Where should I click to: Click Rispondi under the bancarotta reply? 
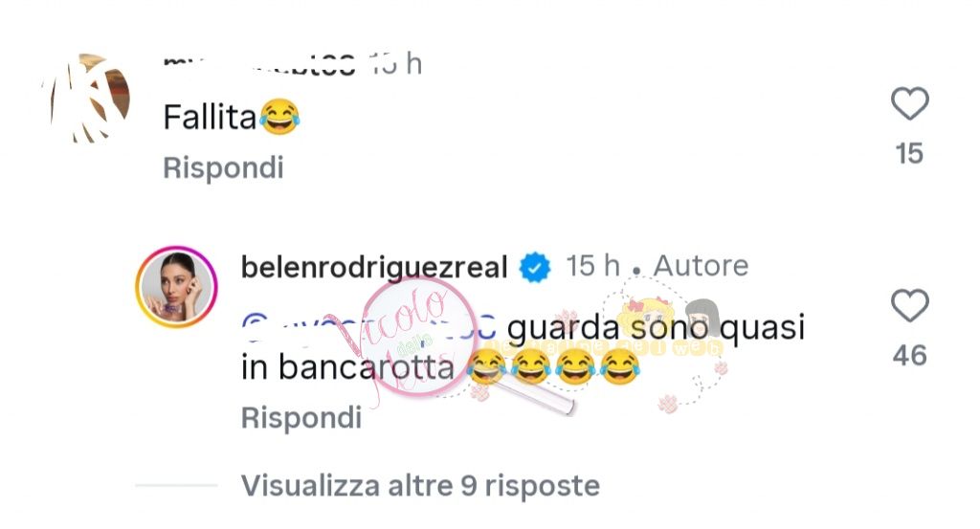click(x=301, y=417)
